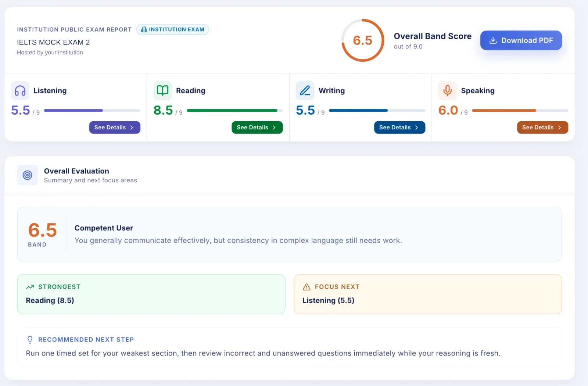See details for the Listening section
Screen dimensions: 588x386
(x=115, y=127)
